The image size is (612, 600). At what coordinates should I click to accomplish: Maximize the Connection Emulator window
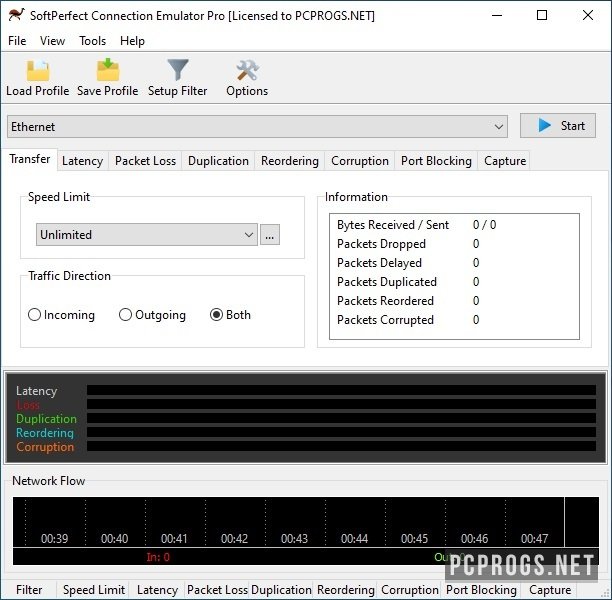pos(542,15)
